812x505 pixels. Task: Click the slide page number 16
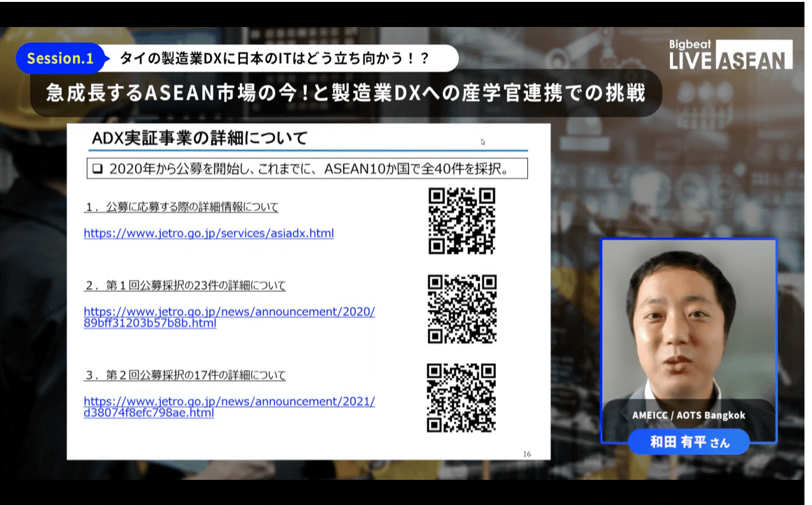tap(527, 453)
